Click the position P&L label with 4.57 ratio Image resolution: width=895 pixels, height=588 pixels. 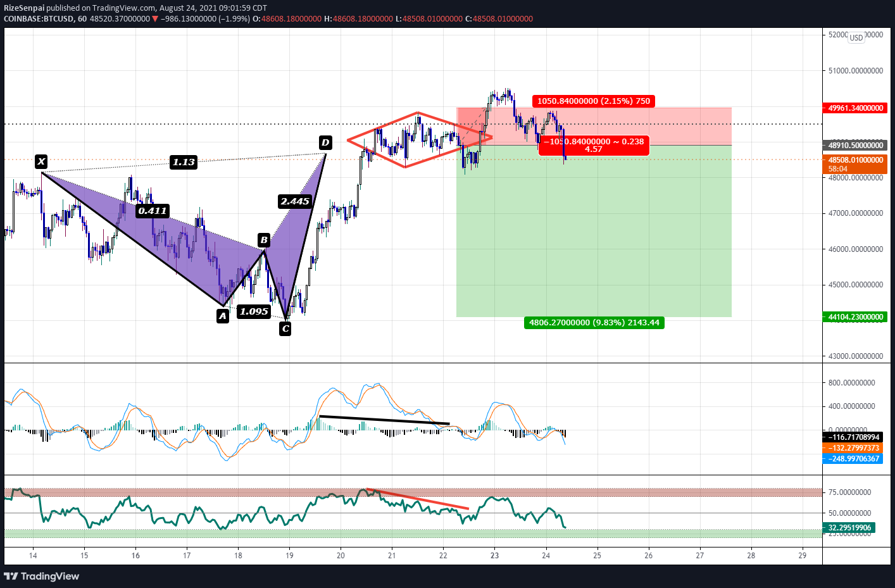pyautogui.click(x=594, y=145)
